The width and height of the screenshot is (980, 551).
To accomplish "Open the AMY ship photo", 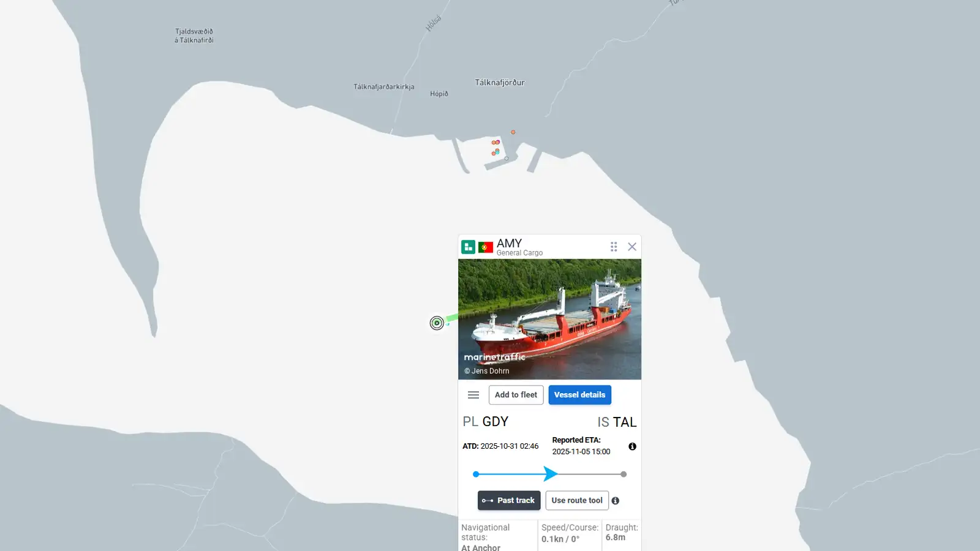I will 549,319.
